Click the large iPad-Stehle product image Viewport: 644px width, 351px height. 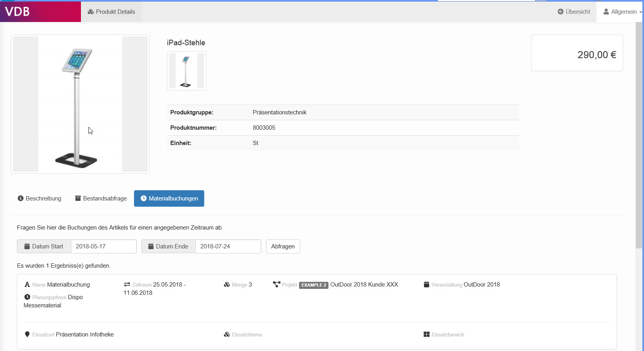(80, 104)
